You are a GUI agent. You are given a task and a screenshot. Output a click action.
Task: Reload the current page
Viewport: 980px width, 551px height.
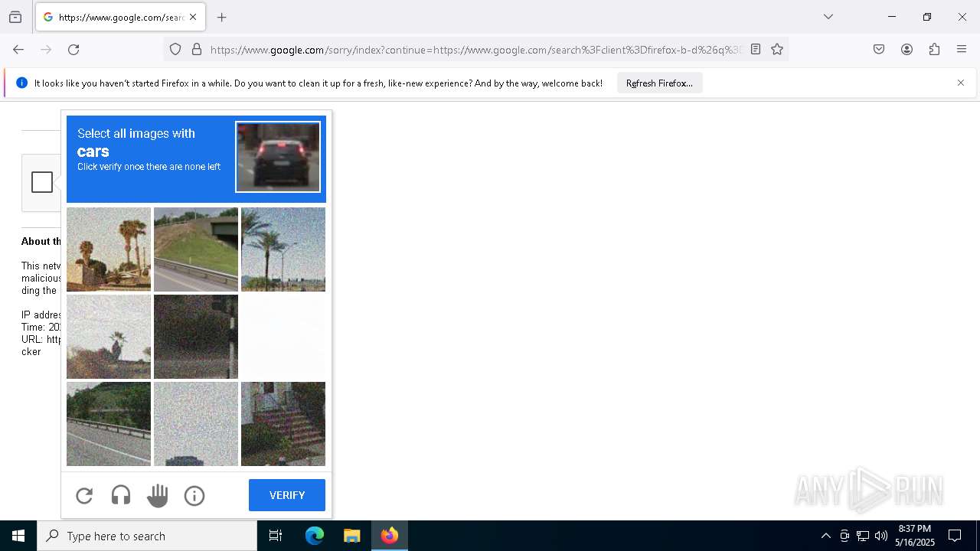click(73, 50)
